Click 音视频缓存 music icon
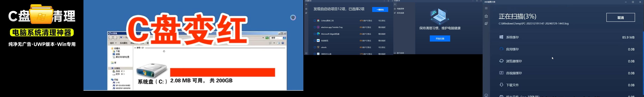 pyautogui.click(x=501, y=73)
